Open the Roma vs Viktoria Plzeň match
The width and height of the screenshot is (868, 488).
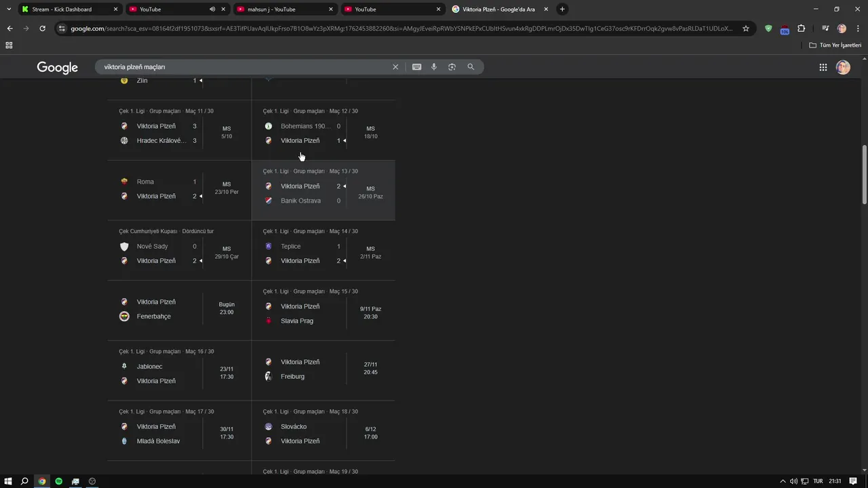(x=179, y=190)
